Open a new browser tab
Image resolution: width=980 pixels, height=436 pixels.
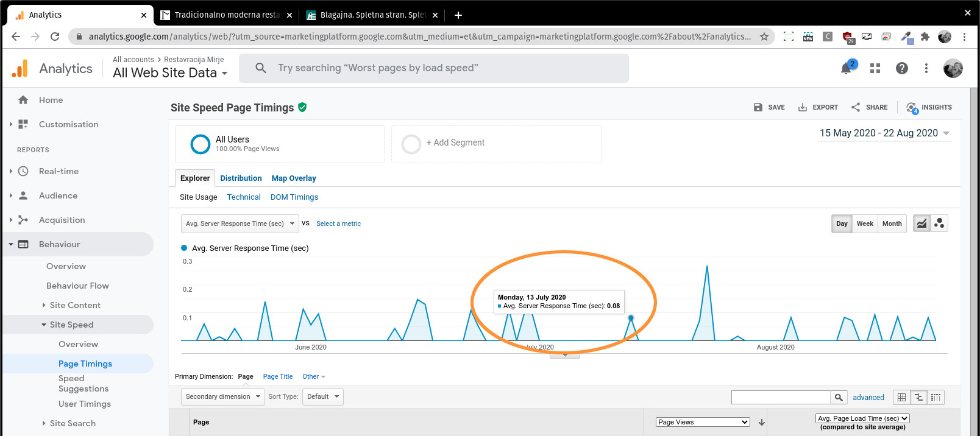tap(458, 15)
